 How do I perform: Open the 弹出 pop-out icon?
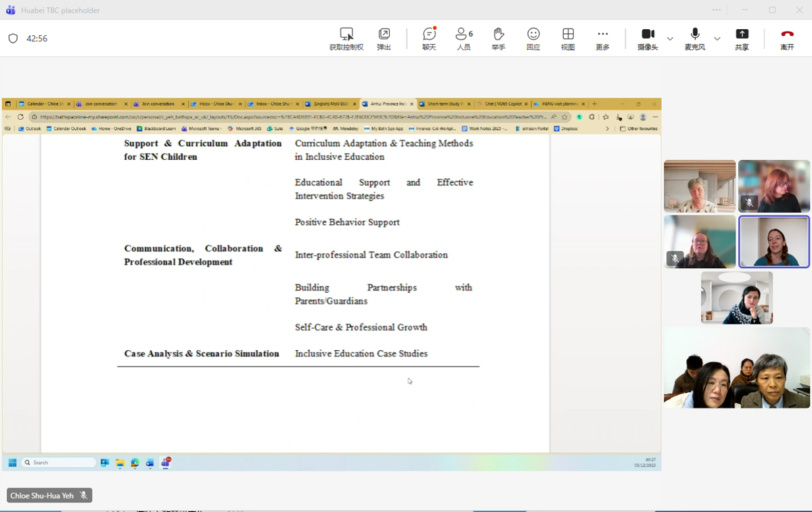(x=384, y=35)
